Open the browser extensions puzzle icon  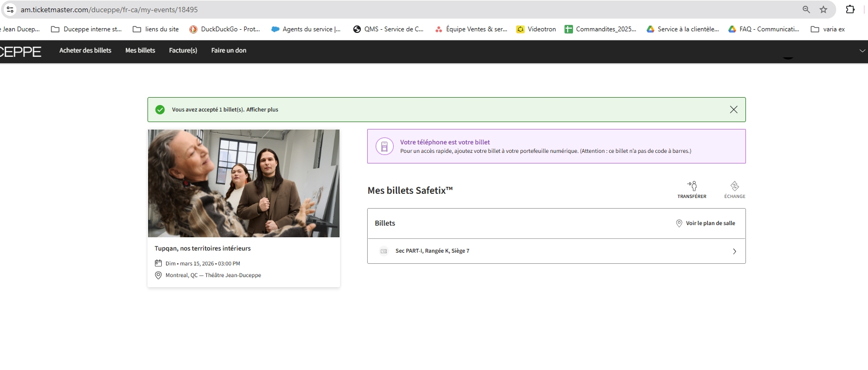850,10
